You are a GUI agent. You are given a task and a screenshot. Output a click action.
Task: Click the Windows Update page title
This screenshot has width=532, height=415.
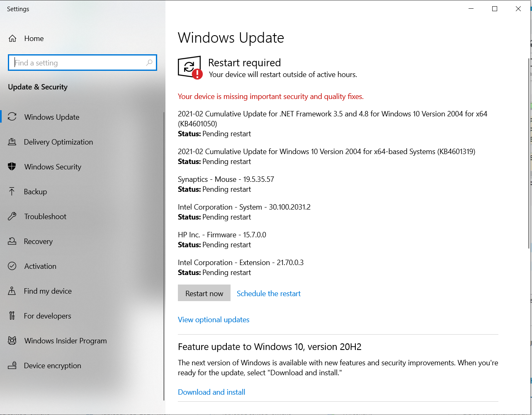click(x=231, y=38)
